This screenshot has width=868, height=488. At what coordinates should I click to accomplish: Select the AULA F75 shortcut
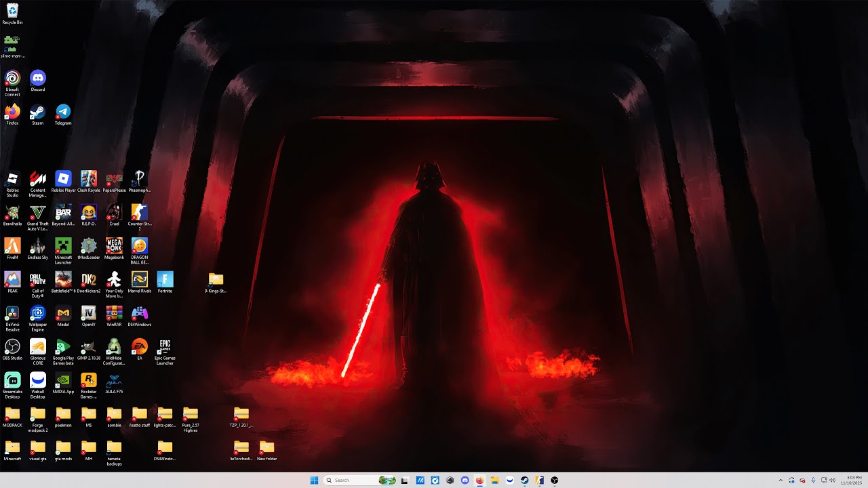coord(114,384)
